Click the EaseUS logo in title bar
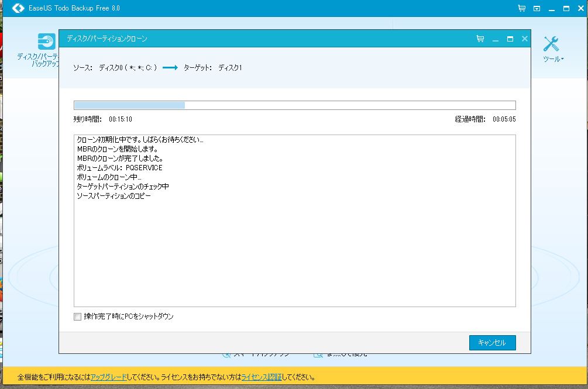 [x=18, y=8]
